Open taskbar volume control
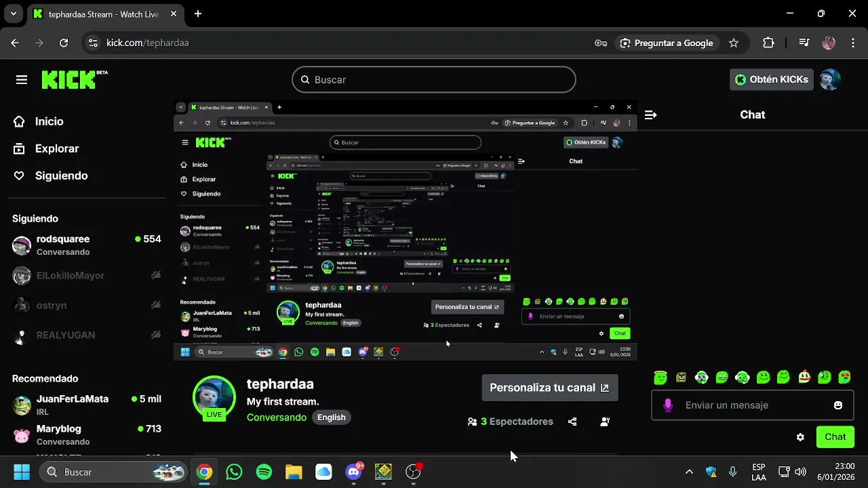 (x=801, y=472)
